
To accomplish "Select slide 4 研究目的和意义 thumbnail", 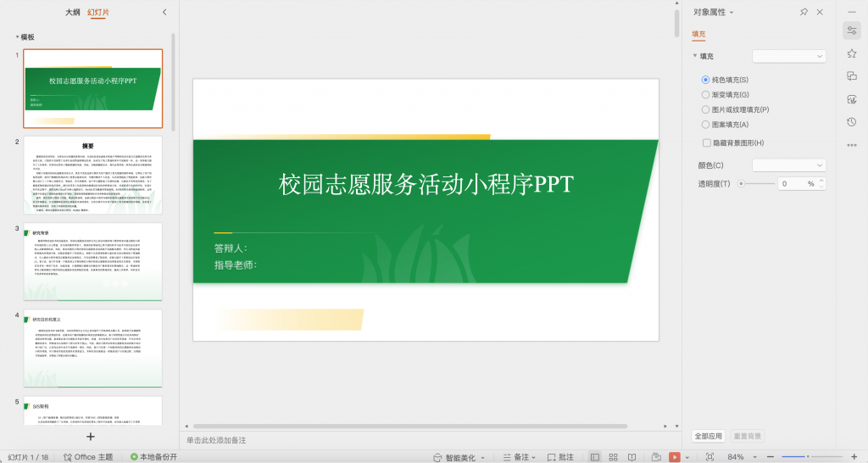I will (92, 349).
